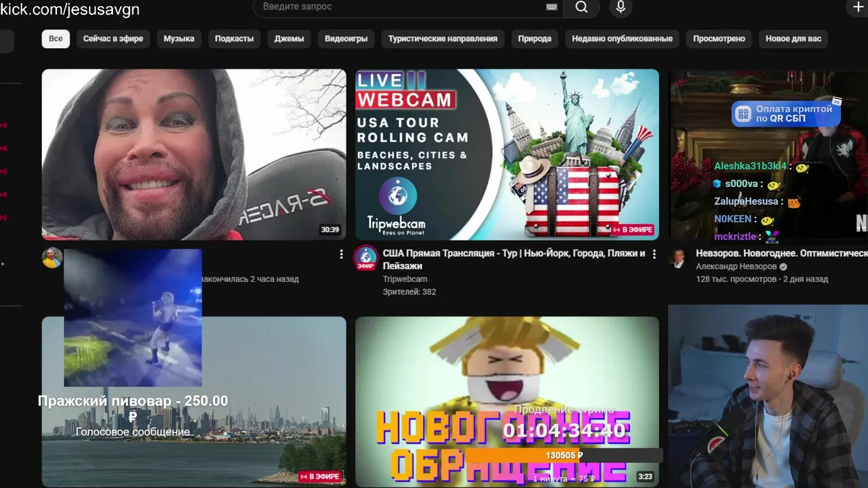Click Зрителей: 382 viewer count
Image resolution: width=868 pixels, height=488 pixels.
click(409, 292)
